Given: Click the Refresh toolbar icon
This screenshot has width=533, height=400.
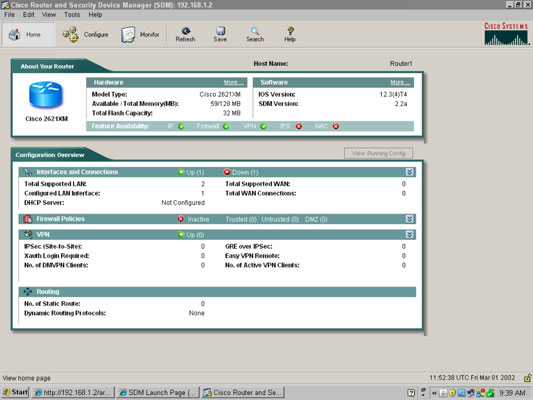Looking at the screenshot, I should (x=185, y=34).
